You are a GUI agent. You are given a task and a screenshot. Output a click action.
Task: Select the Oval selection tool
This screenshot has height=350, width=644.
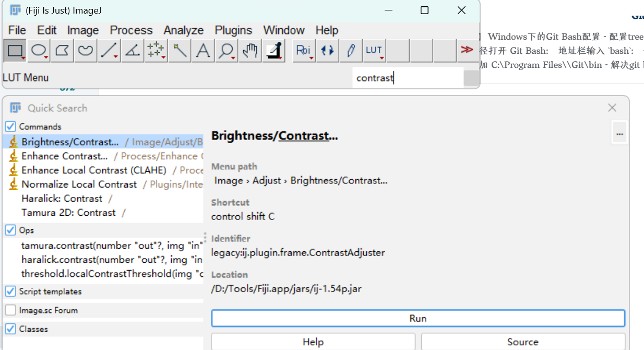tap(38, 50)
